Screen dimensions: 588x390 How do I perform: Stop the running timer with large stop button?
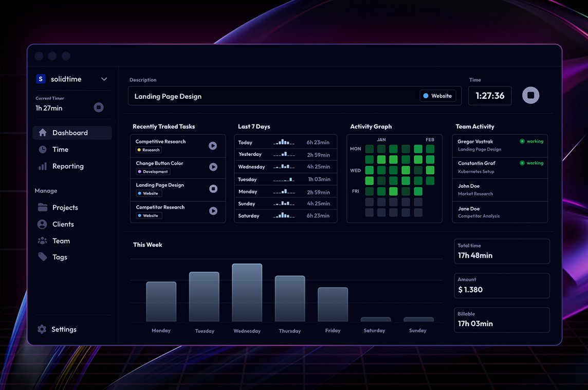pos(530,95)
